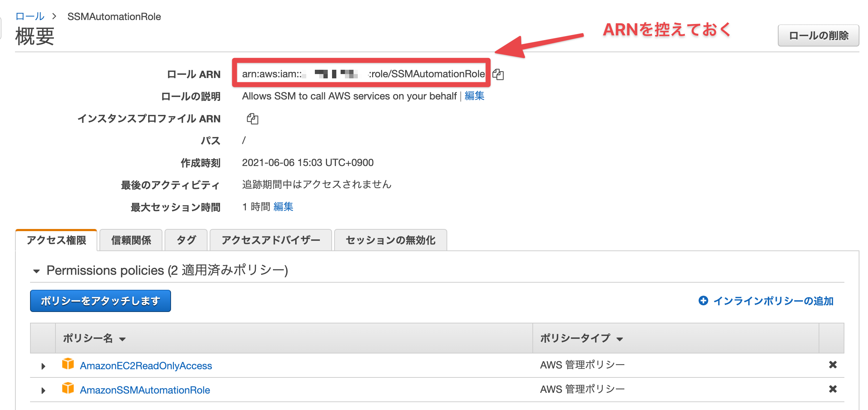868x410 pixels.
Task: Expand the AmazonSSMAutomationRole policy row
Action: tap(43, 390)
